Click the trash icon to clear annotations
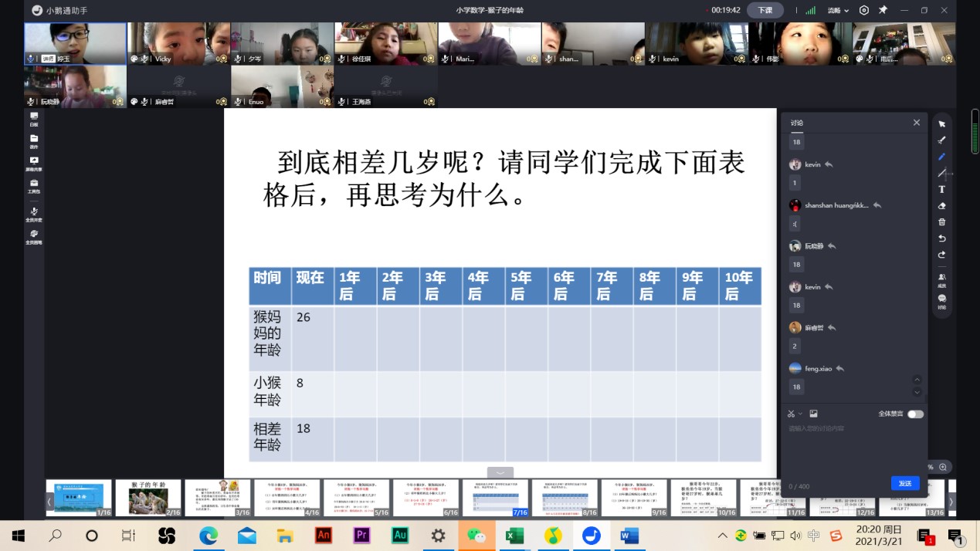This screenshot has height=551, width=980. (941, 222)
